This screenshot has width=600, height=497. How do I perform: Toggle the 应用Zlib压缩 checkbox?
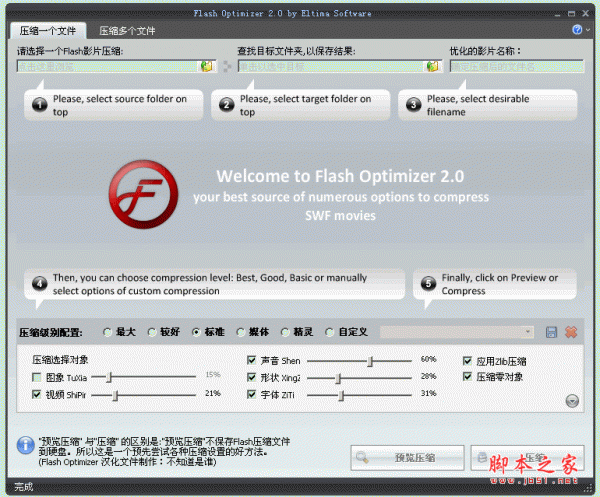[x=467, y=361]
